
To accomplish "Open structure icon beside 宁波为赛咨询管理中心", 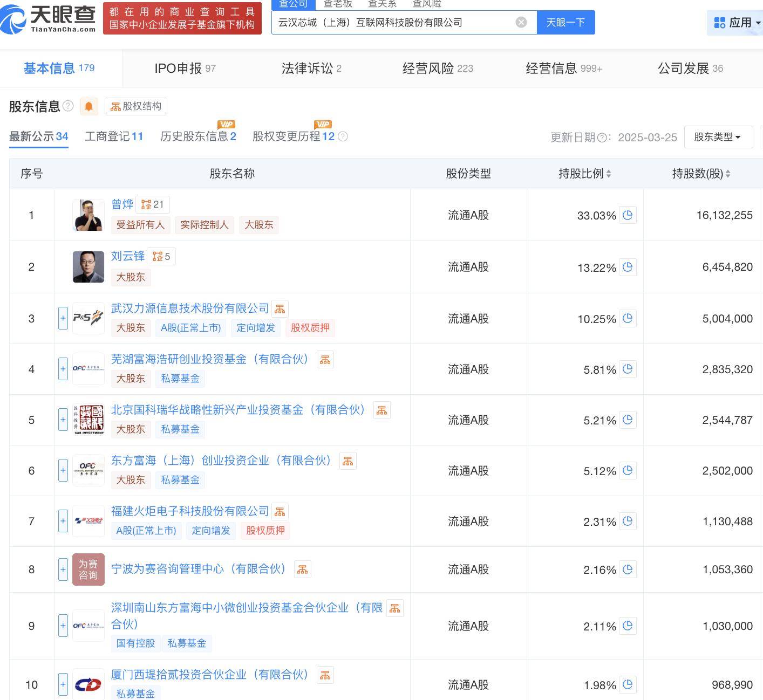I will [x=302, y=569].
